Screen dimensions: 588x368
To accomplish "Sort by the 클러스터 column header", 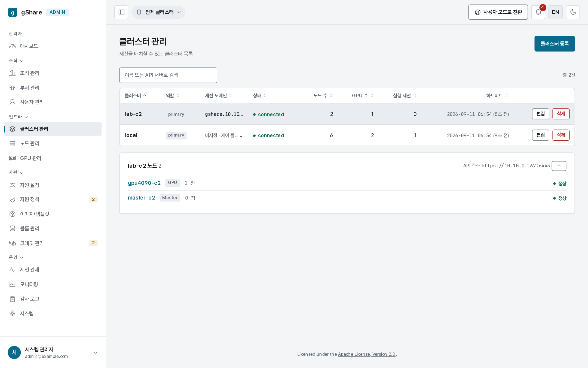I will point(136,96).
